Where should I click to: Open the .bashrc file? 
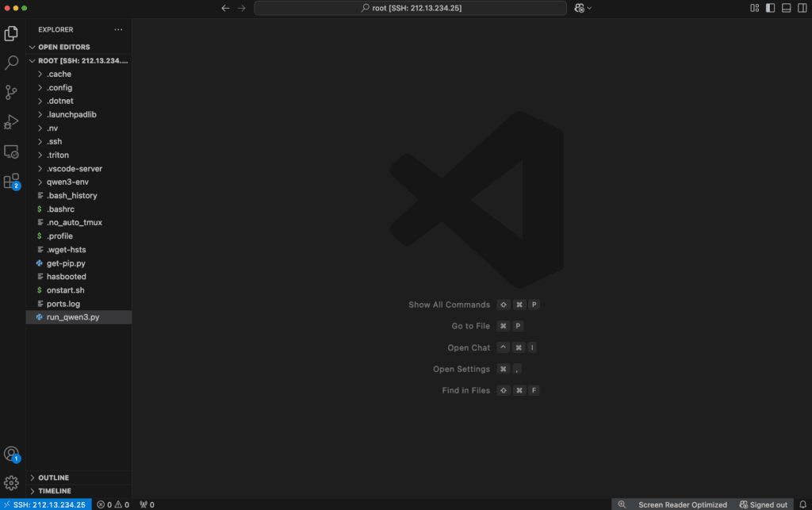click(x=79, y=209)
